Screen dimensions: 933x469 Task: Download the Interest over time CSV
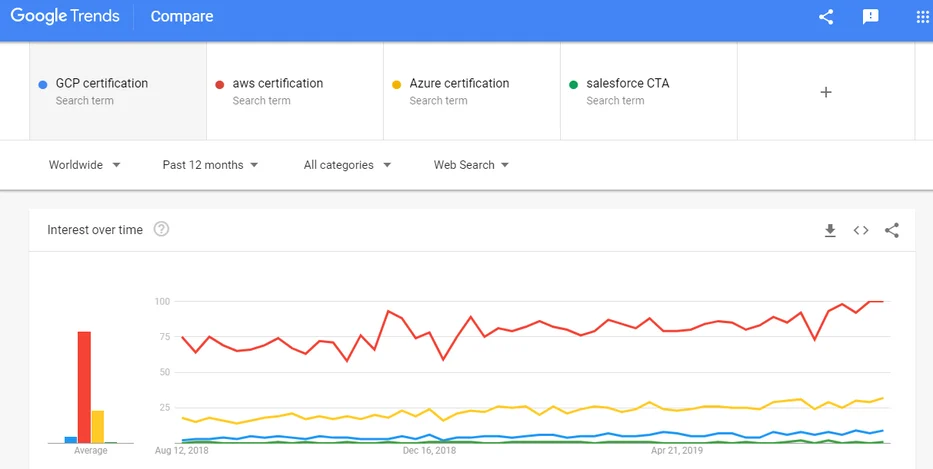point(830,230)
